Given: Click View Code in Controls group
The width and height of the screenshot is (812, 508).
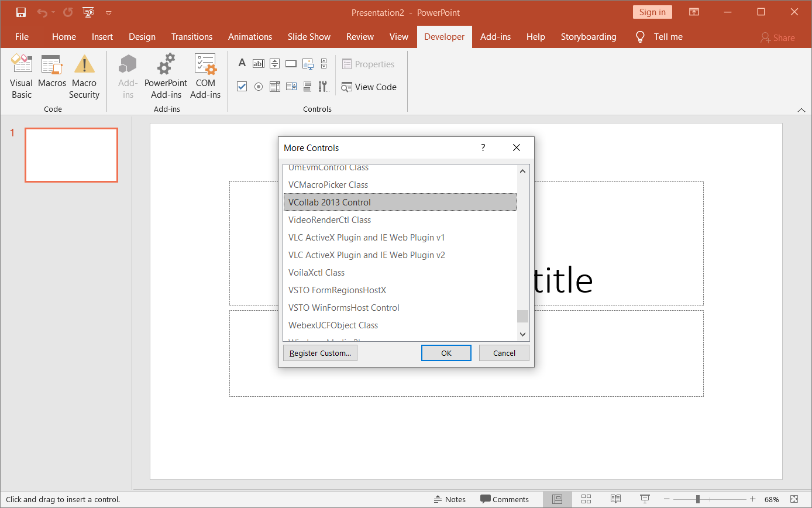Looking at the screenshot, I should (x=369, y=87).
